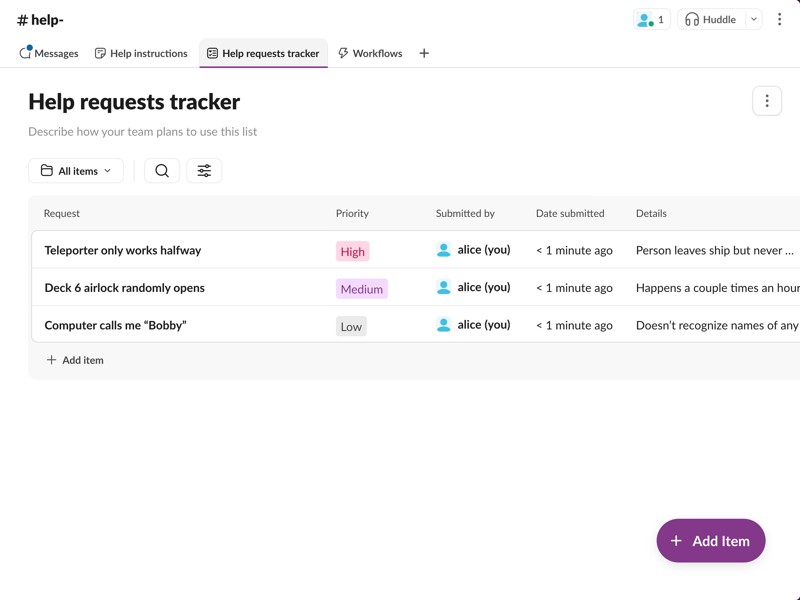Click alice's avatar in the Teleporter row
Image resolution: width=800 pixels, height=600 pixels.
pyautogui.click(x=444, y=250)
